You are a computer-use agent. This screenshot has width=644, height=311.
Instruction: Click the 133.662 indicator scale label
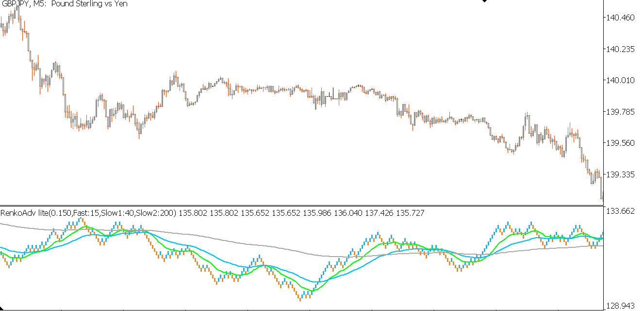(x=621, y=211)
